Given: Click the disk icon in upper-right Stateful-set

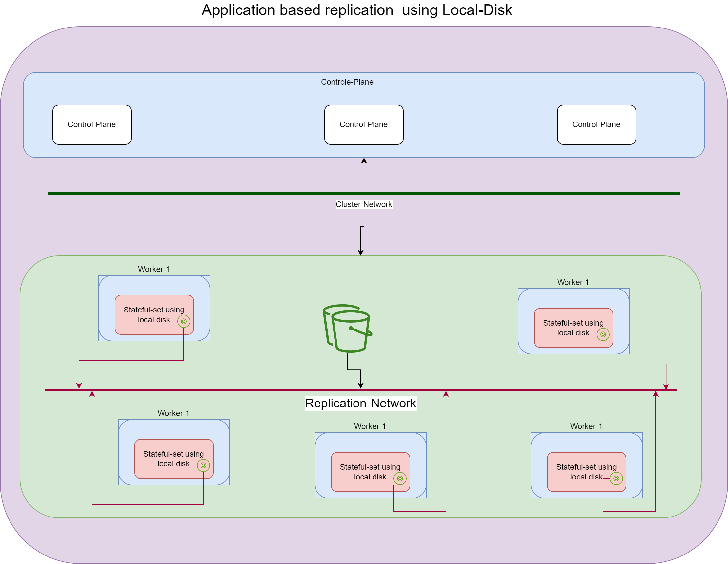Looking at the screenshot, I should click(603, 335).
